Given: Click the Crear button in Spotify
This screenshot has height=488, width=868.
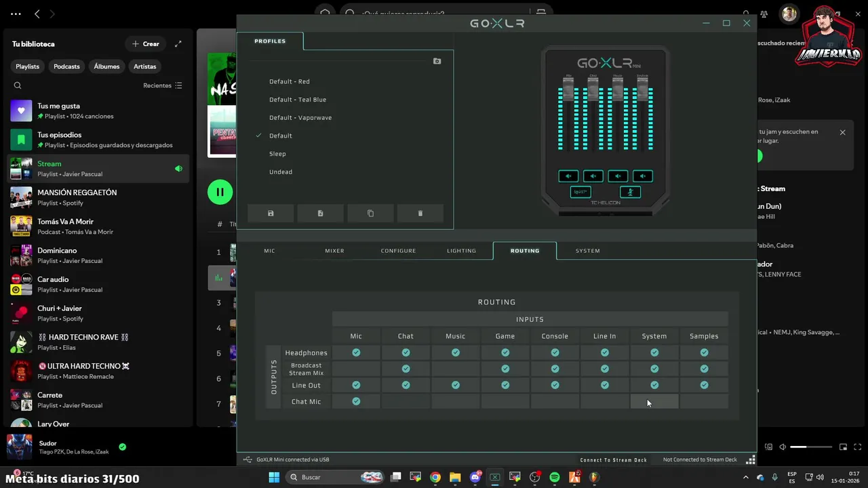Looking at the screenshot, I should click(146, 44).
